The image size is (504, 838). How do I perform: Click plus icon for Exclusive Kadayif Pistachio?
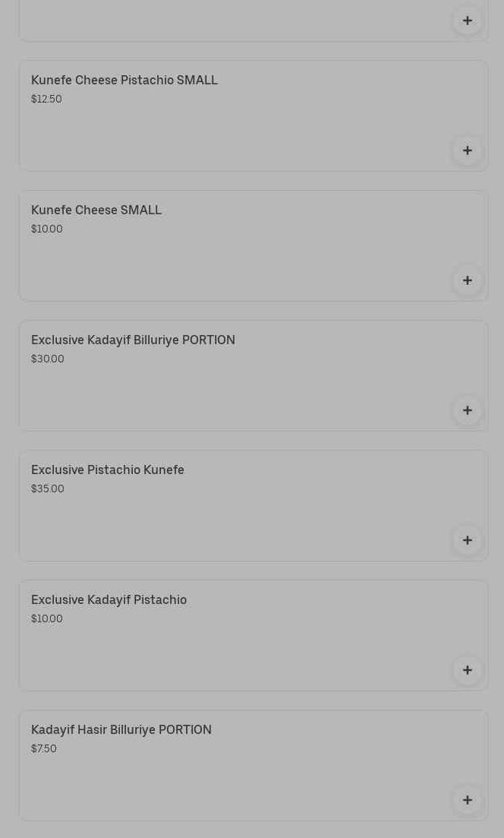(x=467, y=670)
